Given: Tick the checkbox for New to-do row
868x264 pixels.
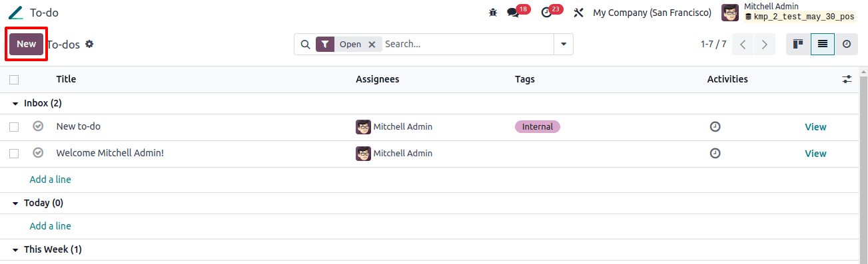Looking at the screenshot, I should 14,127.
